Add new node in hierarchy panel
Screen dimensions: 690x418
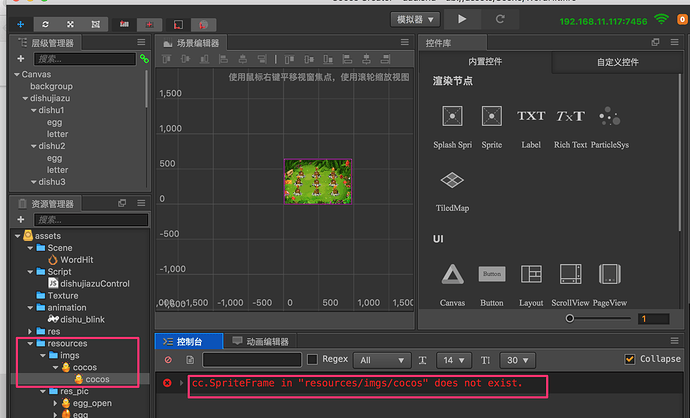pos(21,59)
